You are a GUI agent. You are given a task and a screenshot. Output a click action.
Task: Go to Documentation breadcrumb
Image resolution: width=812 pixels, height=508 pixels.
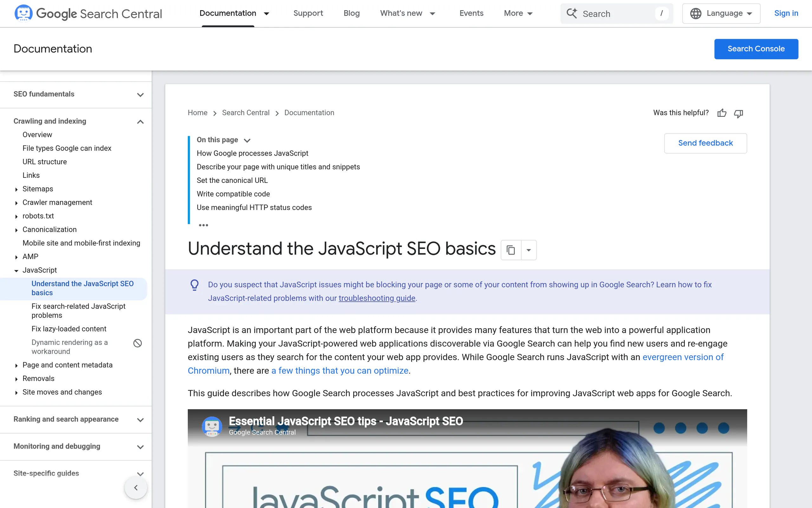point(309,113)
